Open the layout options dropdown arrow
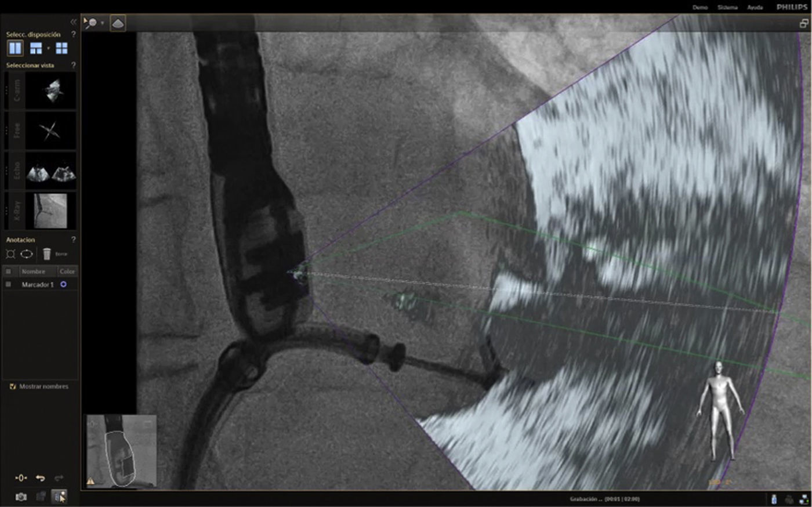 pyautogui.click(x=48, y=48)
